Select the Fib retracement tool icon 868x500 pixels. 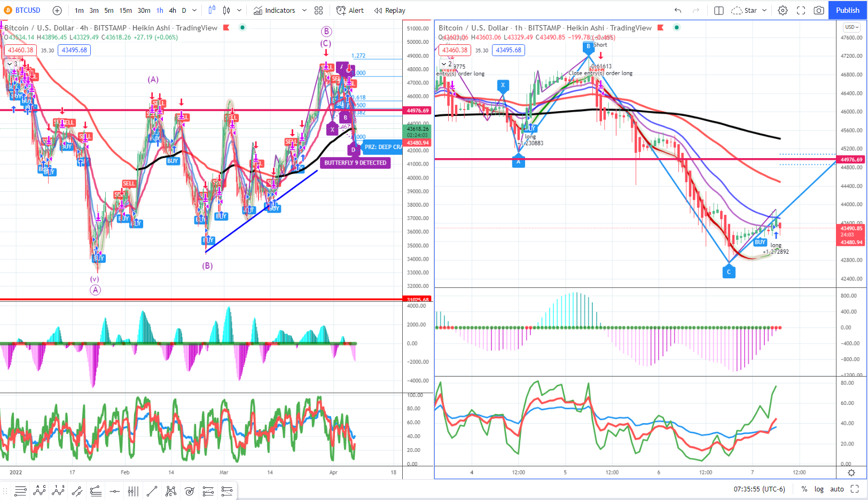96,491
